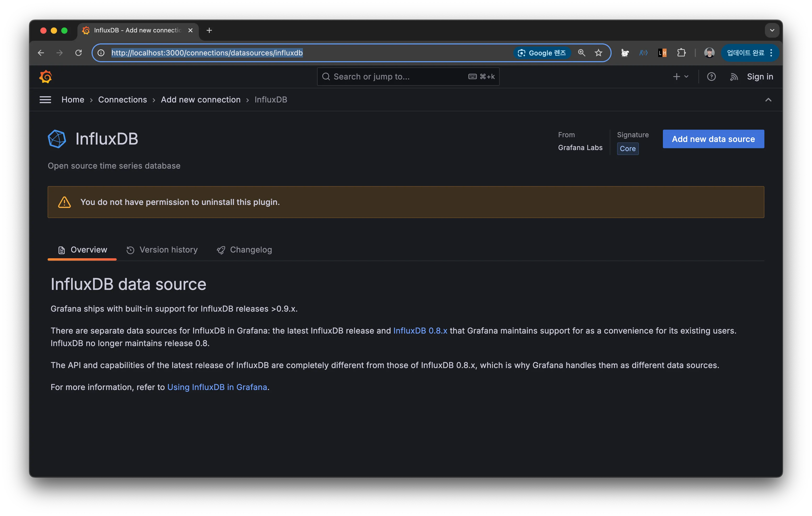
Task: Click the zoom magnifier in address bar
Action: point(581,53)
